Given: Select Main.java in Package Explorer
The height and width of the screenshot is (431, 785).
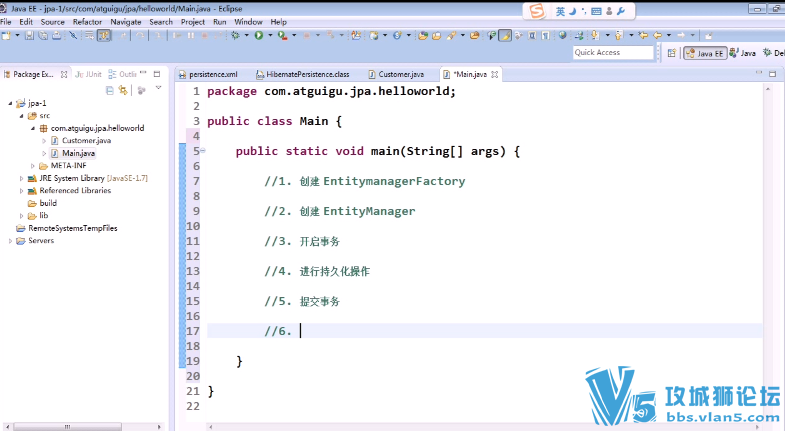Looking at the screenshot, I should tap(78, 153).
